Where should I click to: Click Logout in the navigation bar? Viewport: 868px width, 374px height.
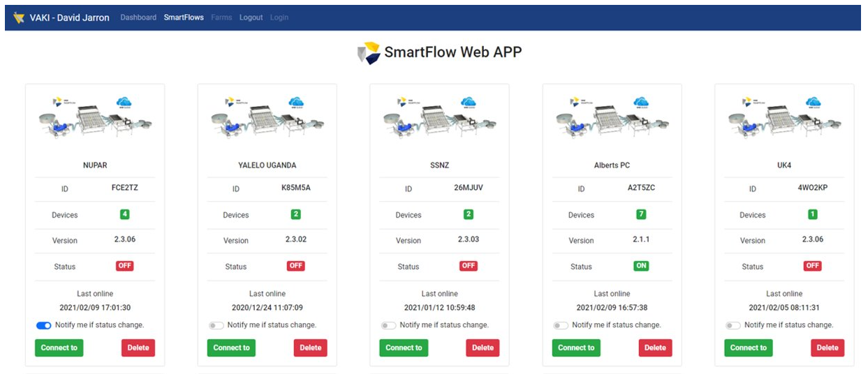(251, 17)
